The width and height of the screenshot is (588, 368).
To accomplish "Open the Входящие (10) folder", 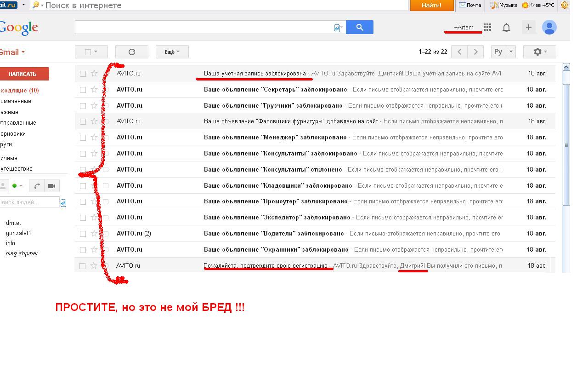I will click(19, 90).
